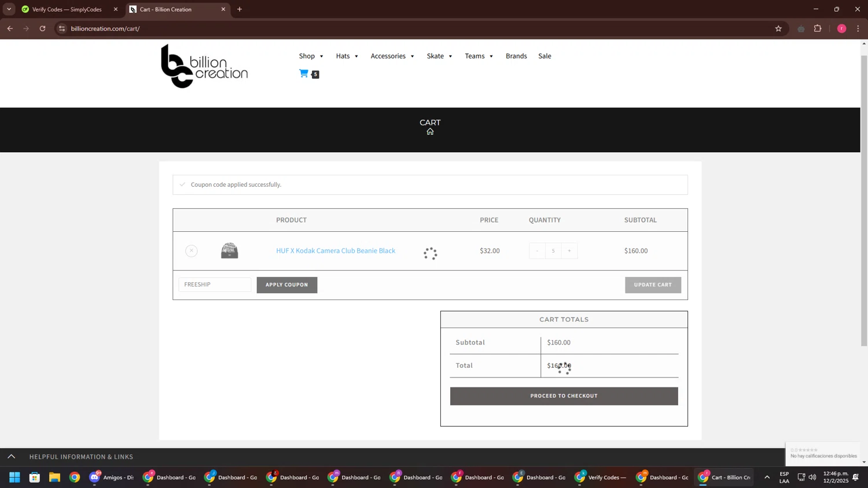868x488 pixels.
Task: Open volume control in system tray
Action: point(812,478)
